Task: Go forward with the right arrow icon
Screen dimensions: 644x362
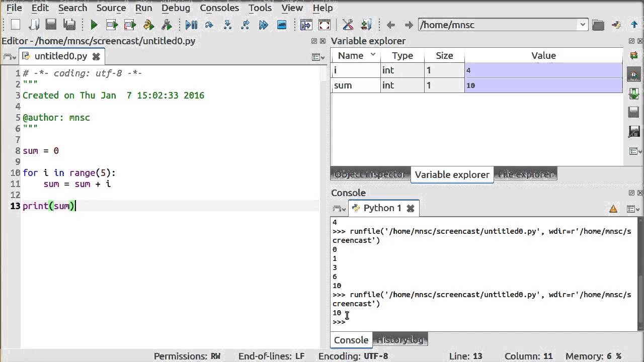Action: click(409, 25)
